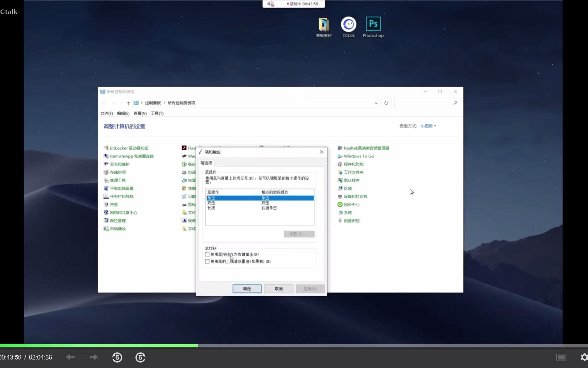Expand the breadcrumb chevron after 控制面板
588x368 pixels.
pos(164,103)
